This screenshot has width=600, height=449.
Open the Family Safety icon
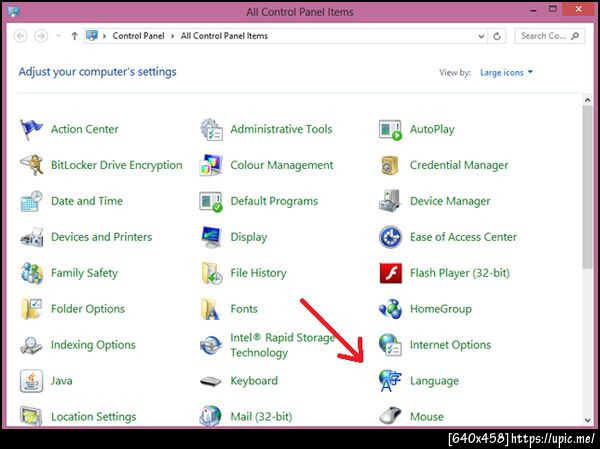tap(31, 273)
